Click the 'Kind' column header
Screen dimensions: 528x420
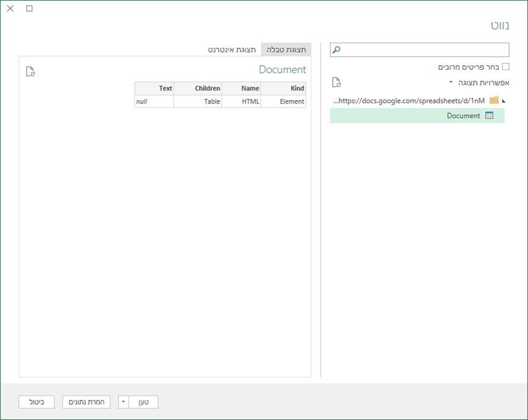(x=283, y=89)
